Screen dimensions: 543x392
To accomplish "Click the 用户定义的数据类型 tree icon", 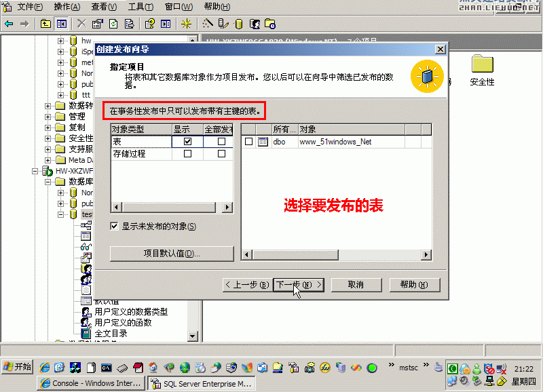I will coord(86,312).
